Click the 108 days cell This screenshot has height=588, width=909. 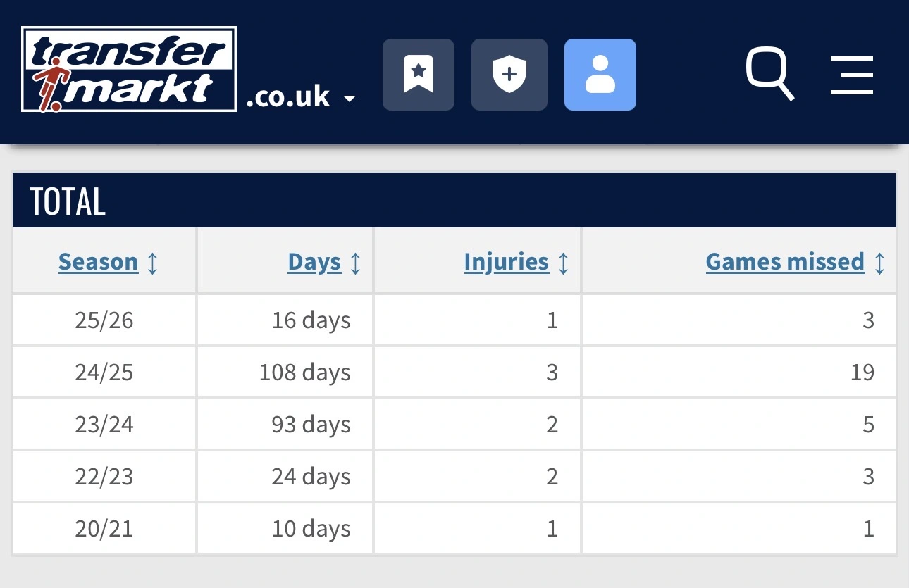tap(304, 373)
